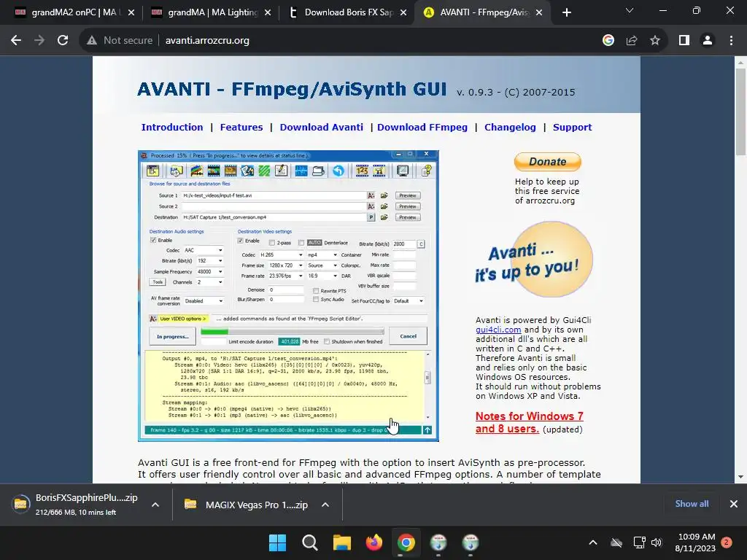Click the volume speaker tray icon
747x560 pixels.
(657, 542)
